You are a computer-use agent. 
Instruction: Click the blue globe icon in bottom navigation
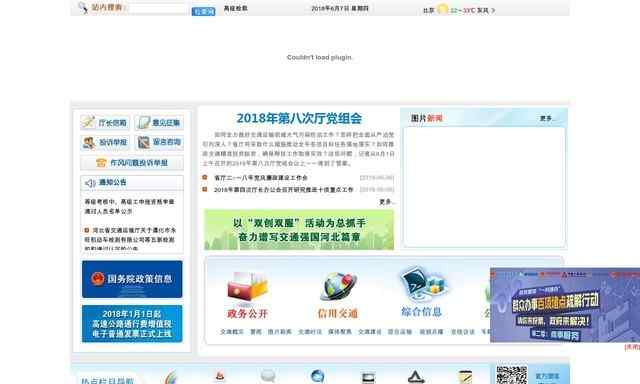pos(318,376)
